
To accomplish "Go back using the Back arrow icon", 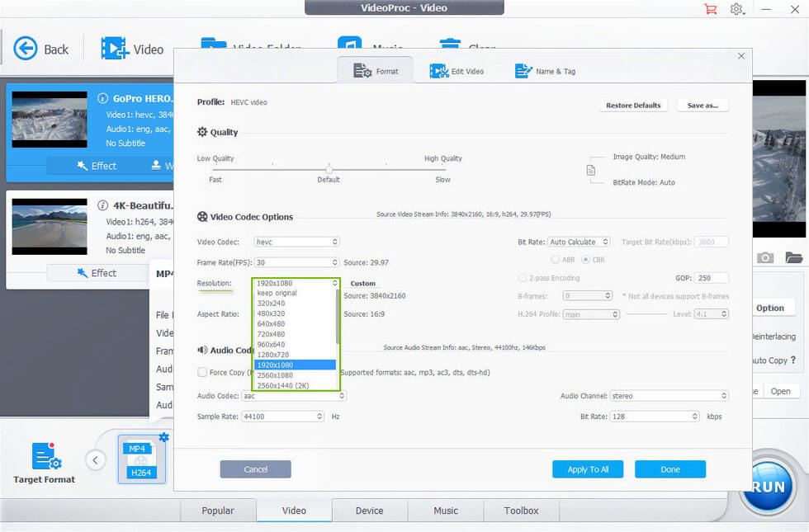I will pyautogui.click(x=26, y=49).
